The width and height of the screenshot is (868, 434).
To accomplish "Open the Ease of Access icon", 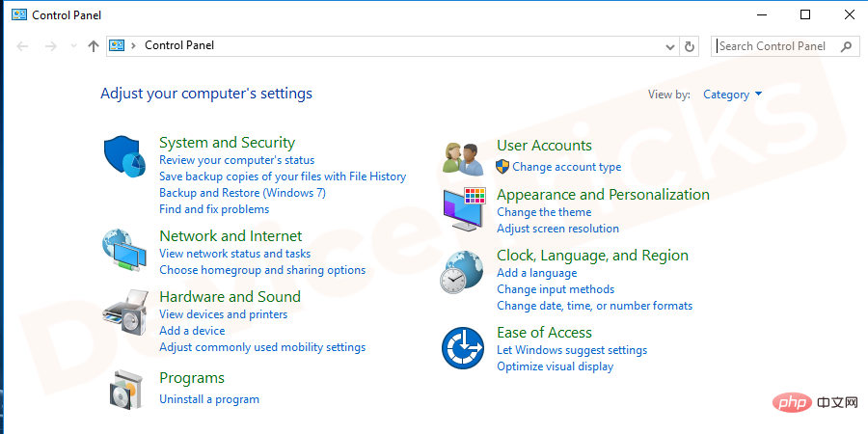I will click(463, 347).
